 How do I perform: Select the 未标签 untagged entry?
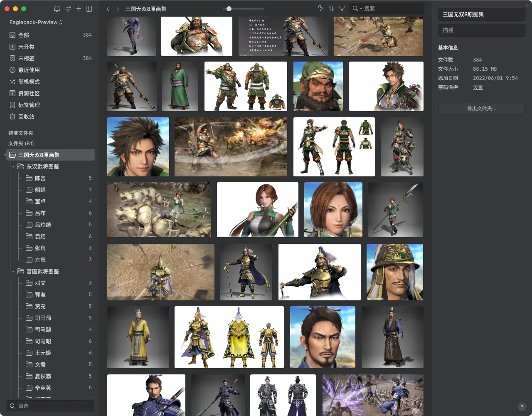point(51,58)
